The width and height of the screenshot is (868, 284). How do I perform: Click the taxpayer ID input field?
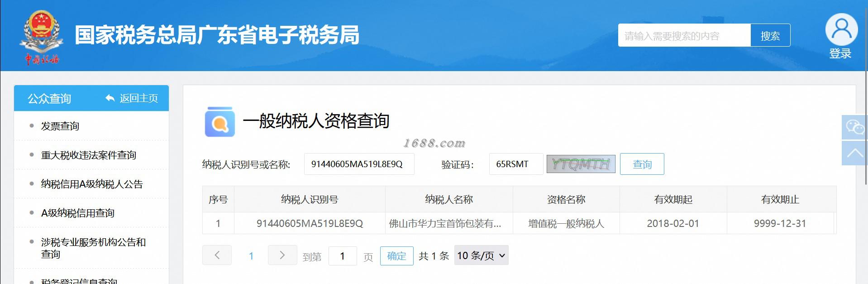(359, 164)
